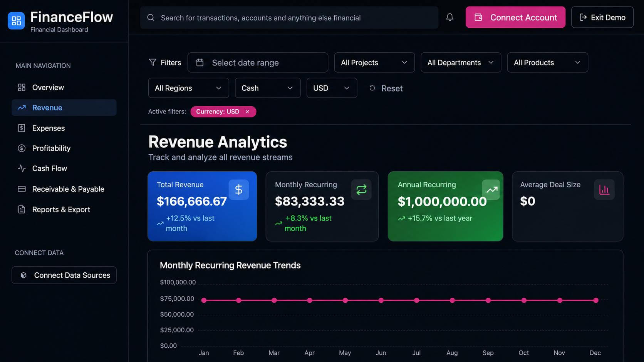Click the Jun data point on chart
The width and height of the screenshot is (644, 362).
pos(381,300)
